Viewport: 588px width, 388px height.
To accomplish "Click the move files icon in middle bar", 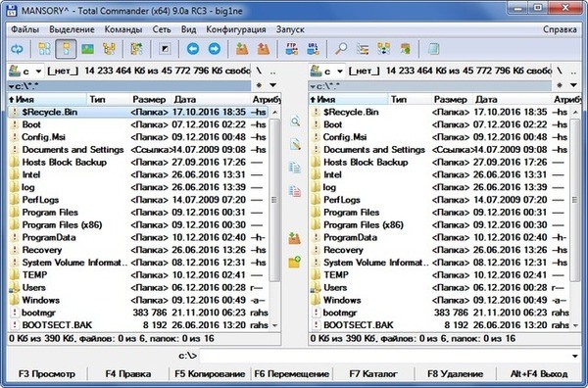I will (295, 191).
